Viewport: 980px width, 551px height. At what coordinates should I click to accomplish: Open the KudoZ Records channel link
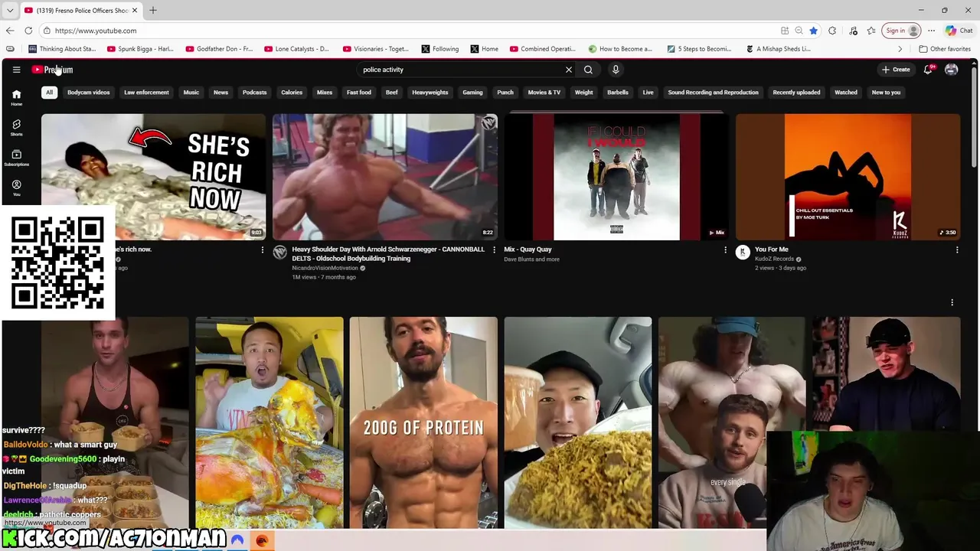tap(774, 259)
